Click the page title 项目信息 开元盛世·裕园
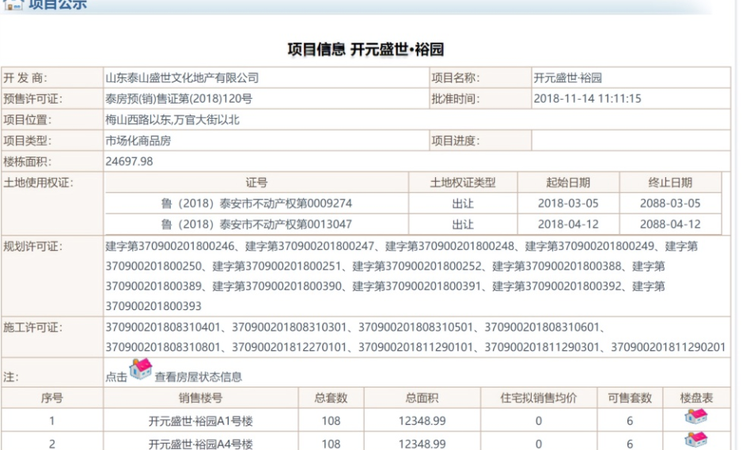The image size is (750, 450). pos(366,49)
